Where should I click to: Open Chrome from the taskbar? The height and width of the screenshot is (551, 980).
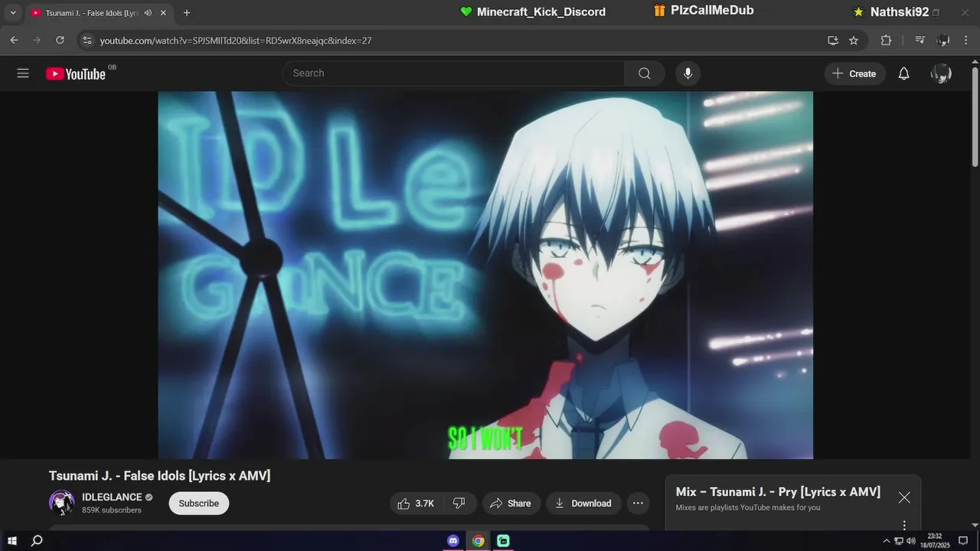(479, 541)
